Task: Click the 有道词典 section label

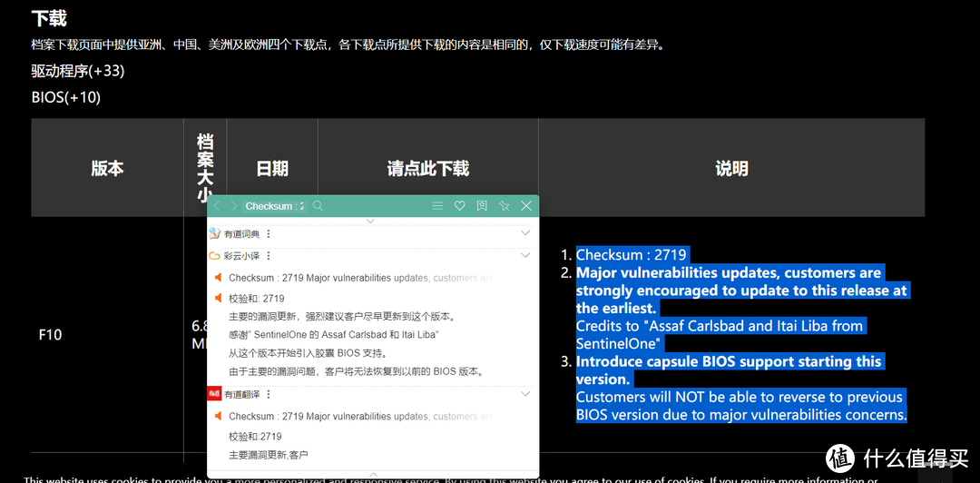Action: click(x=242, y=234)
